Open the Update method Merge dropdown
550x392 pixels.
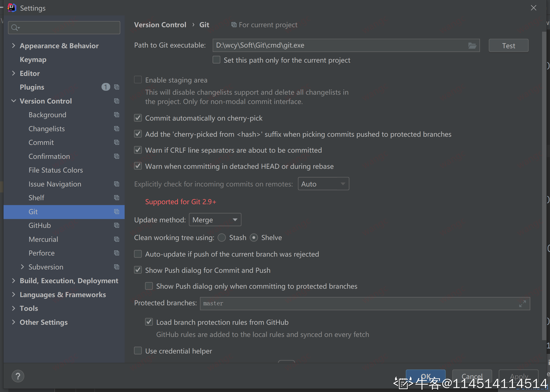[215, 220]
